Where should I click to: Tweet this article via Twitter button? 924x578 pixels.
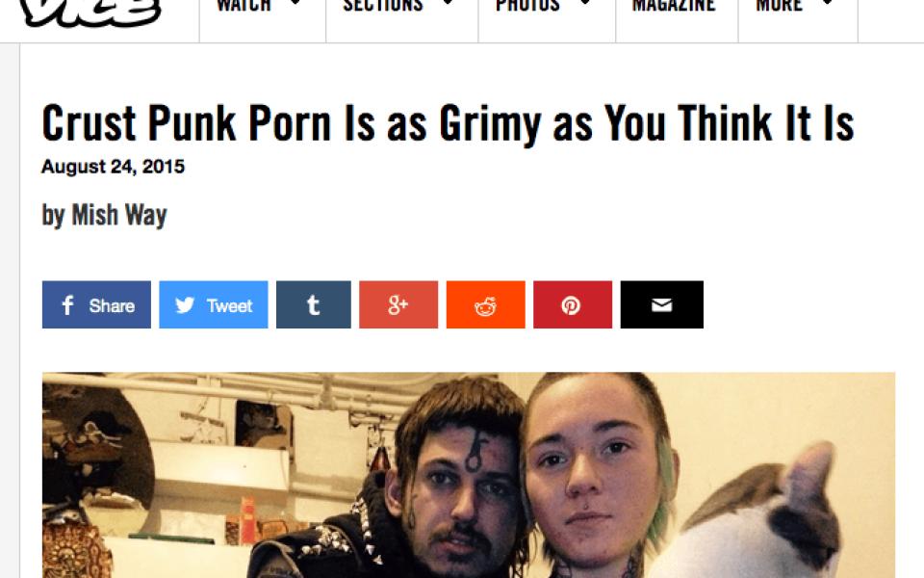tap(214, 304)
